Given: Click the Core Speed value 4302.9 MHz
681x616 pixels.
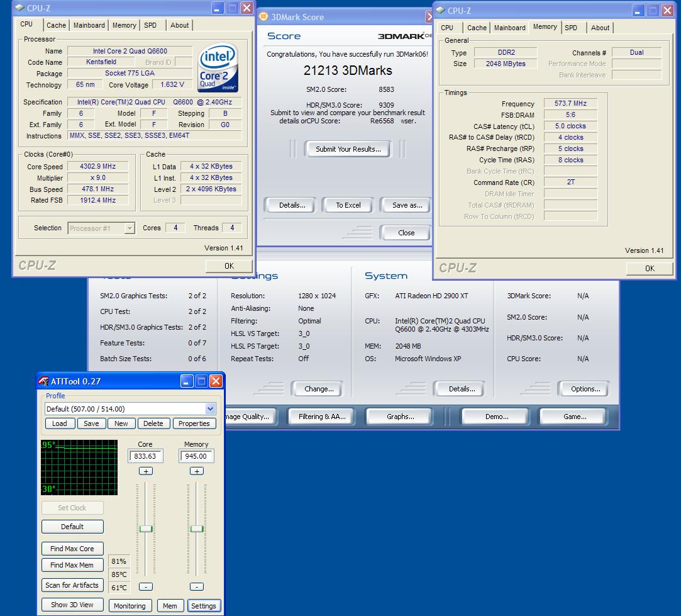Looking at the screenshot, I should (x=97, y=167).
